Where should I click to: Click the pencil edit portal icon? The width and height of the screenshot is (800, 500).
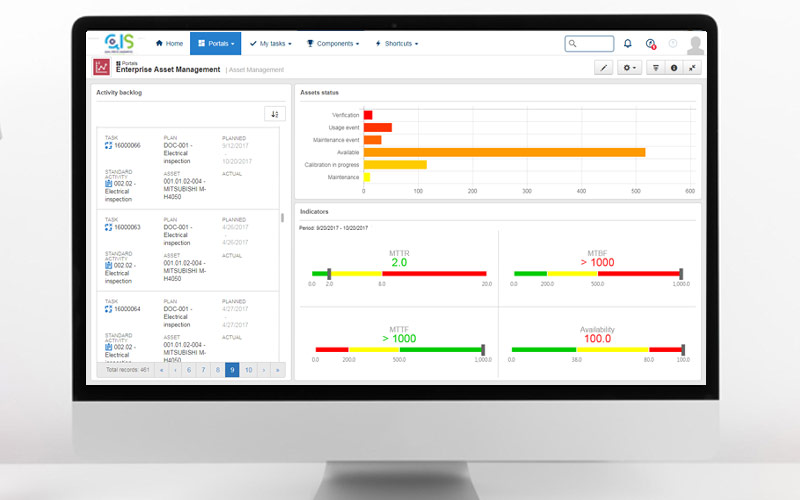[x=603, y=68]
